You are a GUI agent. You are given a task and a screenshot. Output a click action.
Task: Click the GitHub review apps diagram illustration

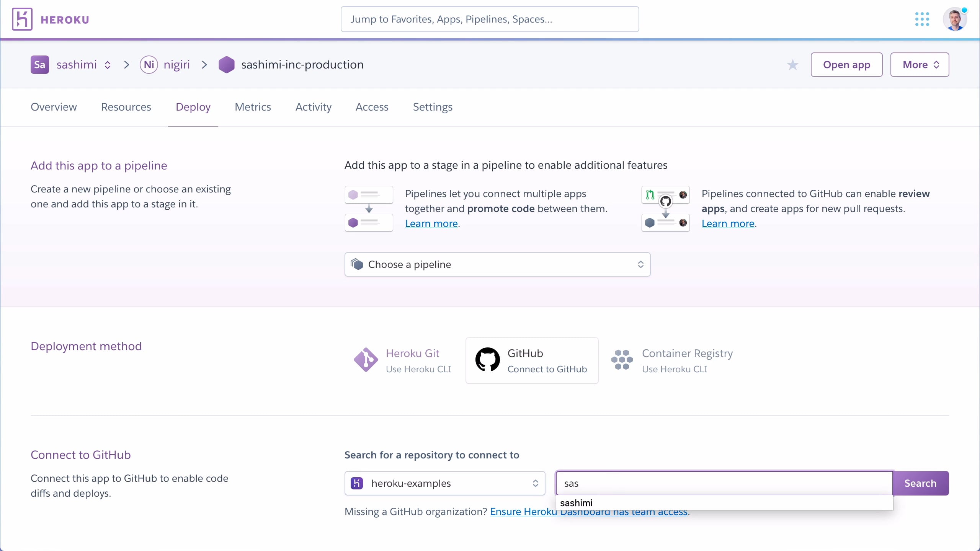(x=665, y=209)
